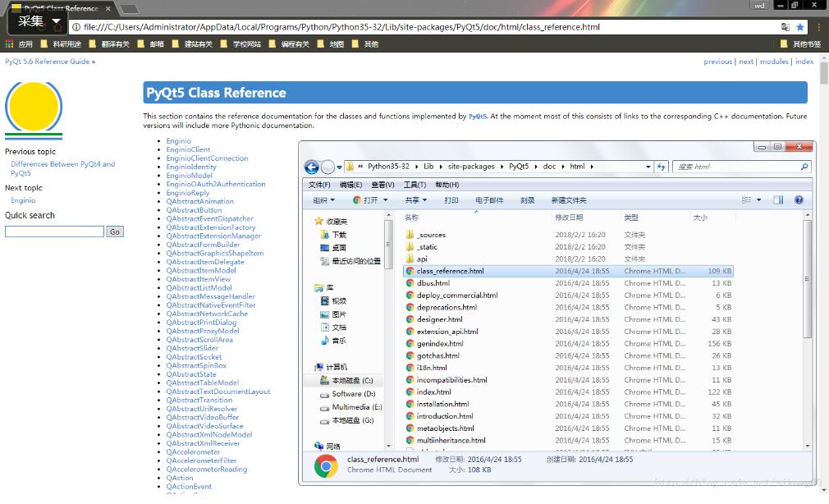Viewport: 829px width, 504px height.
Task: Click the Explorer help question mark icon
Action: tap(799, 200)
